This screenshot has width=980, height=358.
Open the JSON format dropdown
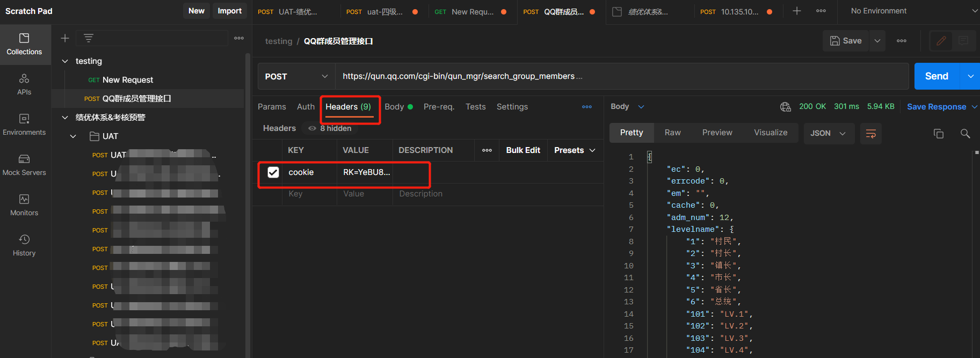point(828,134)
